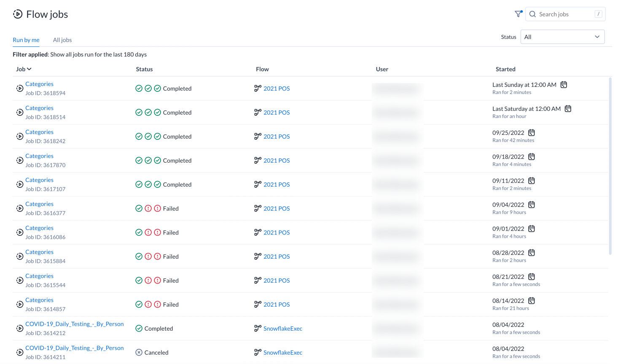Viewport: 626px width, 364px height.
Task: Click the first red error icon for Job 3616377
Action: click(x=148, y=209)
